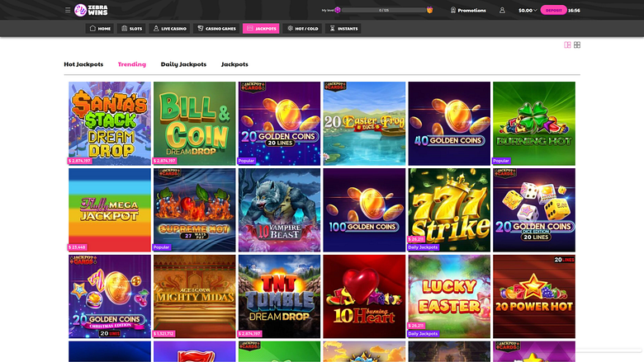
Task: Open the Promotions link
Action: tap(468, 10)
